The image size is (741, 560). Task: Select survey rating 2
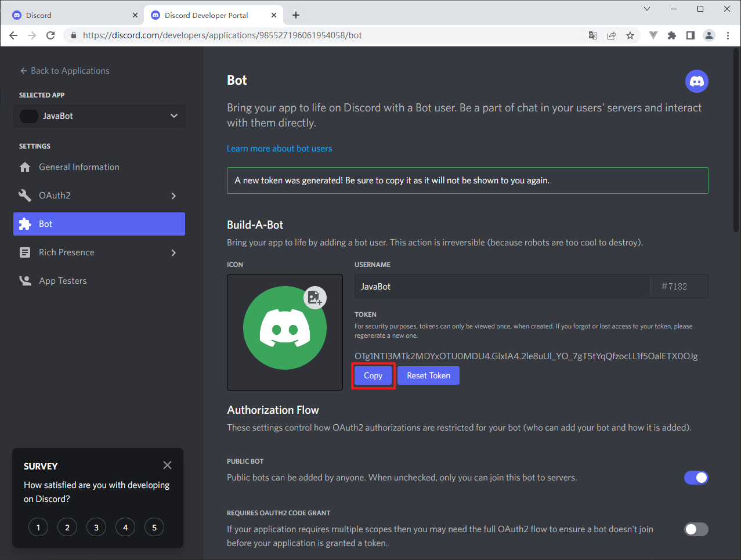(67, 528)
